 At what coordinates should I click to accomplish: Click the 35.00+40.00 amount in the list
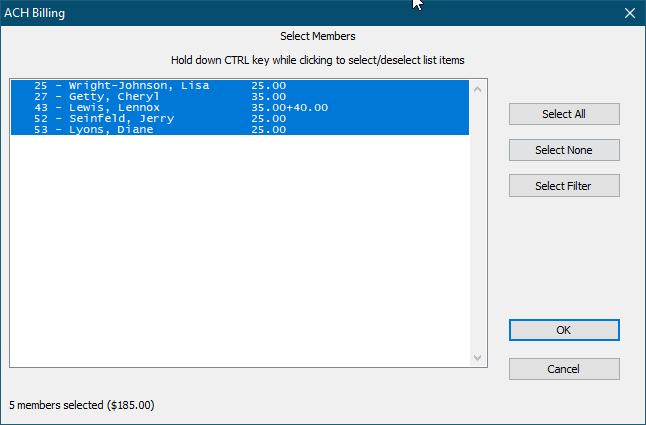coord(290,108)
